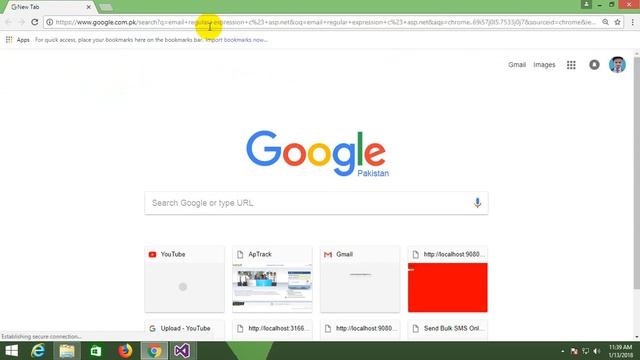Viewport: 640px width, 360px height.
Task: Open the red localhost:9080 shortcut tile
Action: (x=448, y=279)
